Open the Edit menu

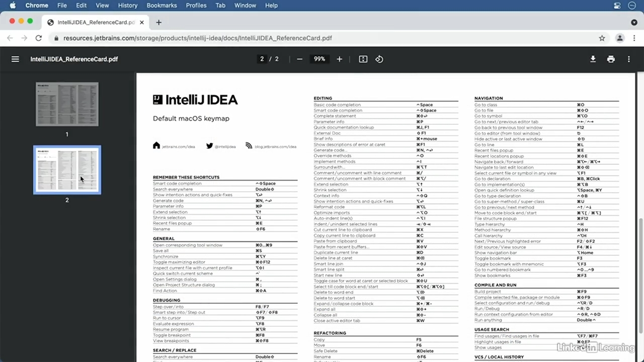click(x=81, y=6)
